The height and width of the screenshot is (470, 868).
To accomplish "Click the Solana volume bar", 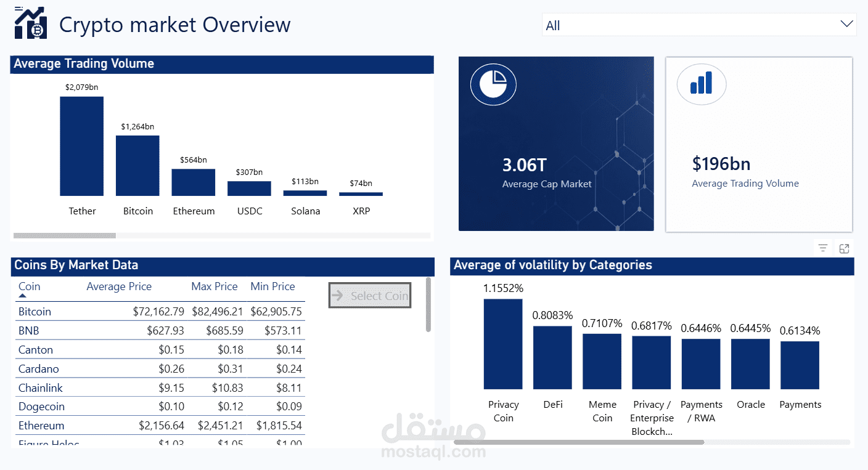I will [x=305, y=193].
